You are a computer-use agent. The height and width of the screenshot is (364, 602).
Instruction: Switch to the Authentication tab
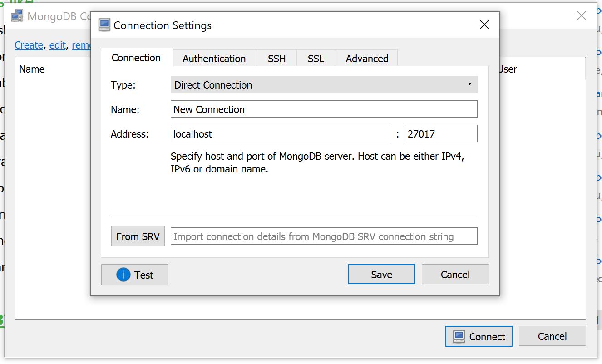pos(214,59)
